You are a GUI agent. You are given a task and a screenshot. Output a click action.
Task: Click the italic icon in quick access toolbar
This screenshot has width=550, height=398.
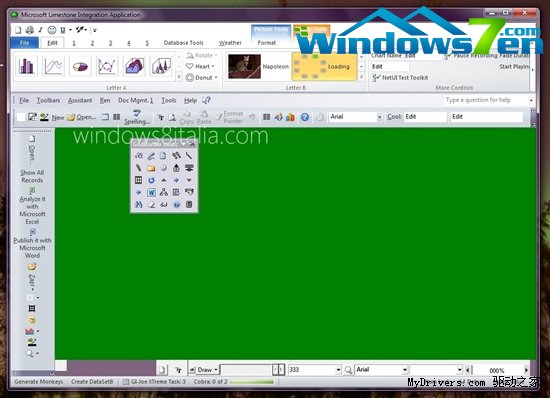point(41,30)
